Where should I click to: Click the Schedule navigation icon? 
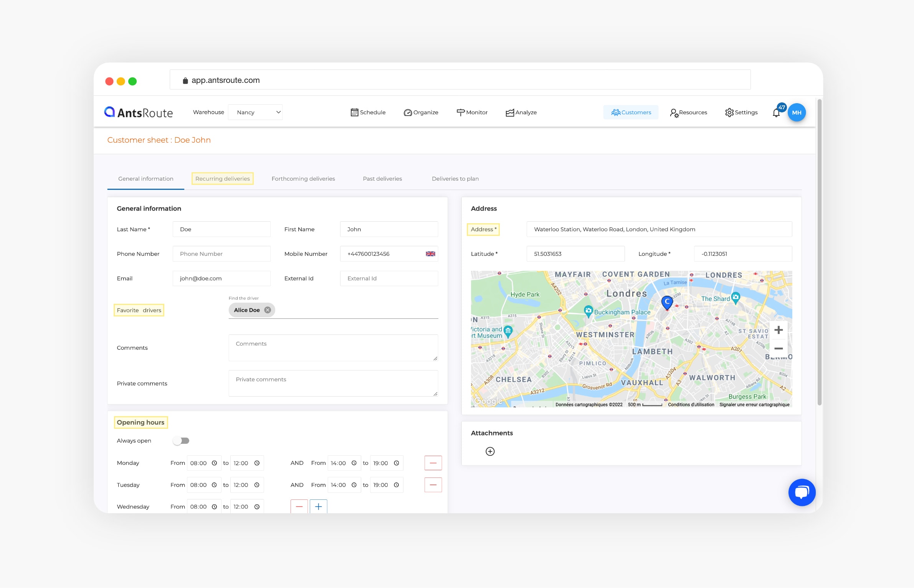[x=353, y=112]
